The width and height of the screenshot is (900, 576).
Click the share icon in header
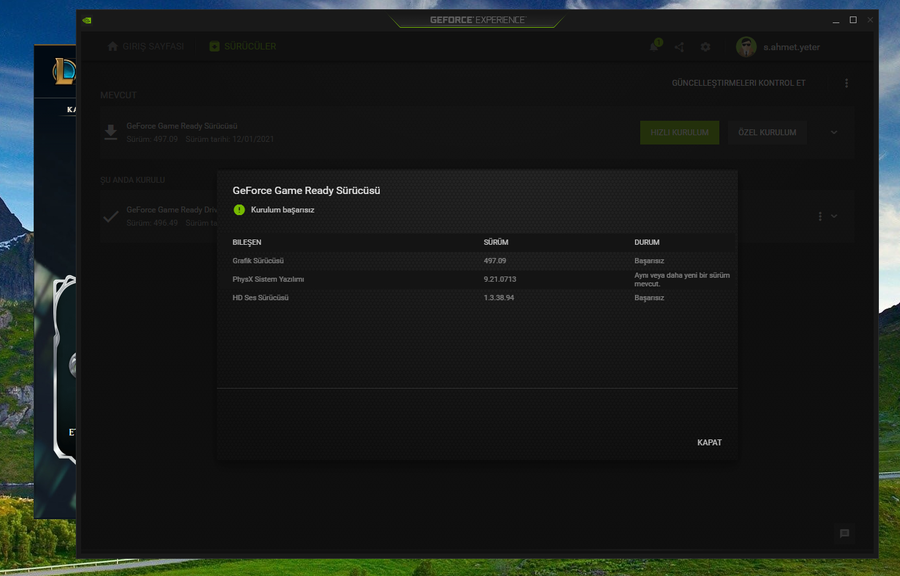679,47
